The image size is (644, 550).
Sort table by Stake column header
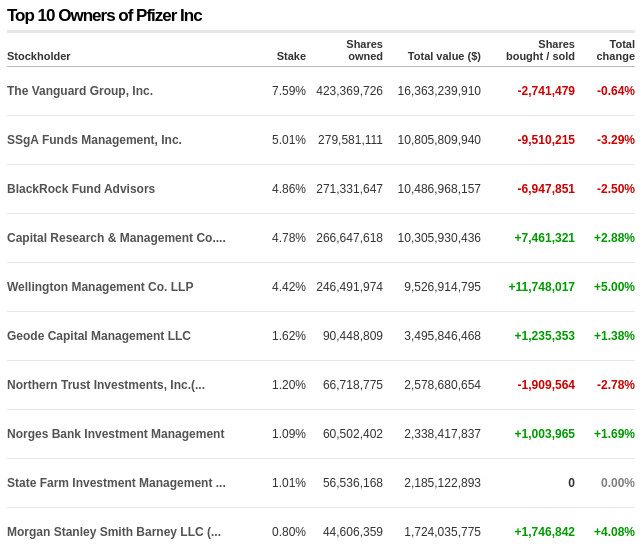pyautogui.click(x=291, y=56)
